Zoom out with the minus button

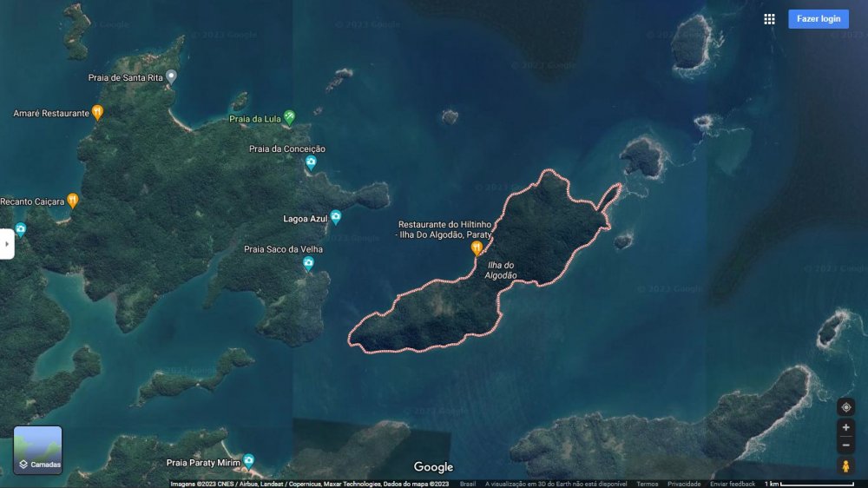click(x=845, y=445)
